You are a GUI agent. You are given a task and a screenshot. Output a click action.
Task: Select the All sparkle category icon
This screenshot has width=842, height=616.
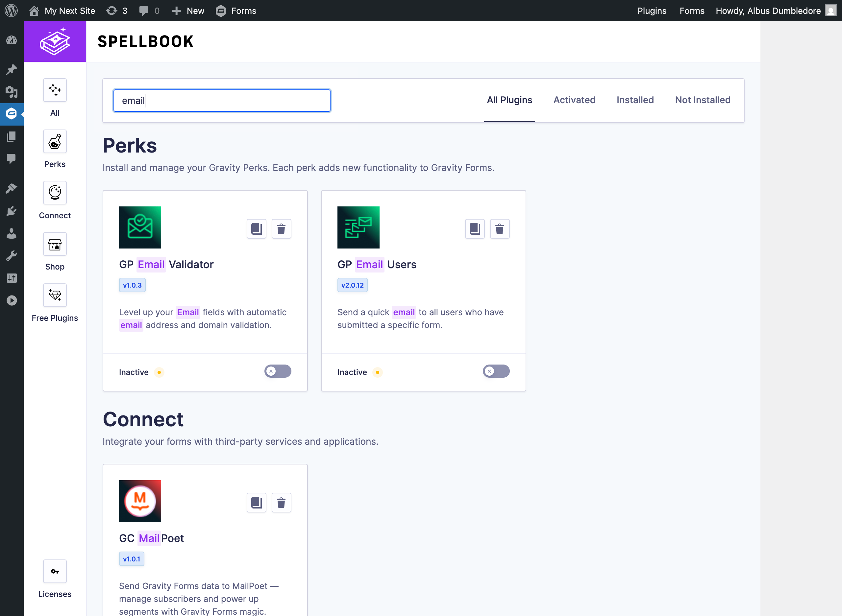point(55,90)
